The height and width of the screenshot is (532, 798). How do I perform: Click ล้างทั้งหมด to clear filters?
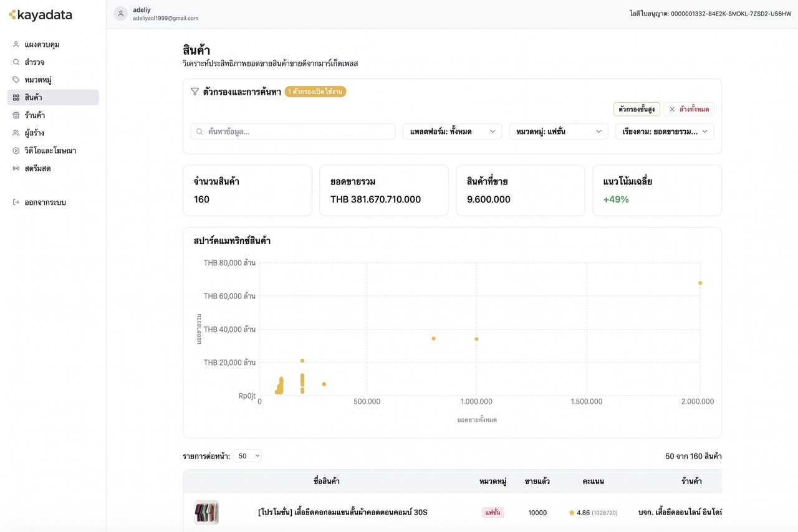(x=689, y=109)
